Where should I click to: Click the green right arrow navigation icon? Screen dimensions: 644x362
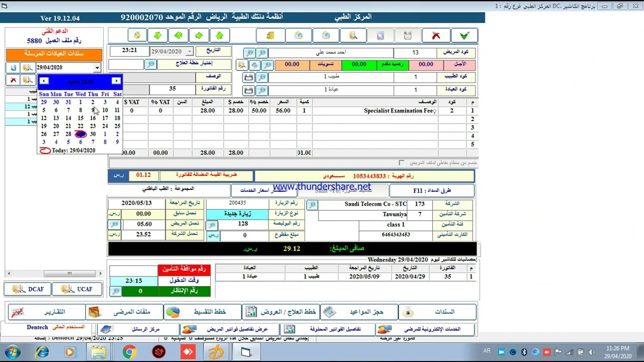(x=199, y=36)
